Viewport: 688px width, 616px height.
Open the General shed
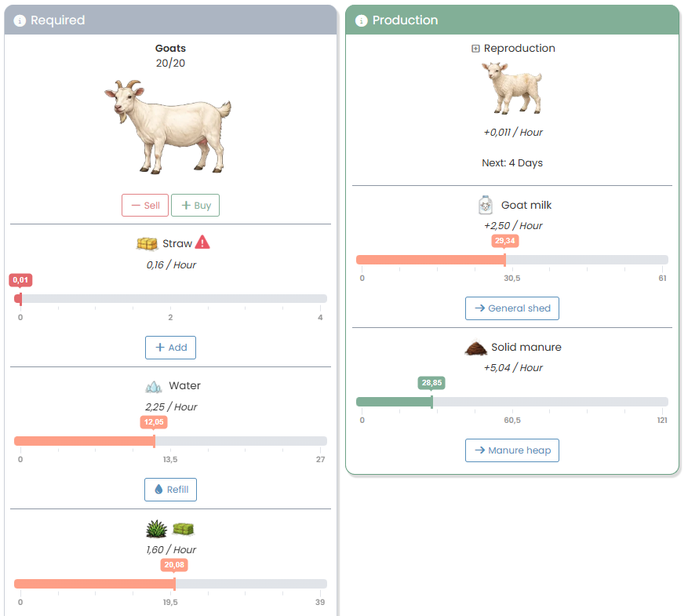[511, 308]
